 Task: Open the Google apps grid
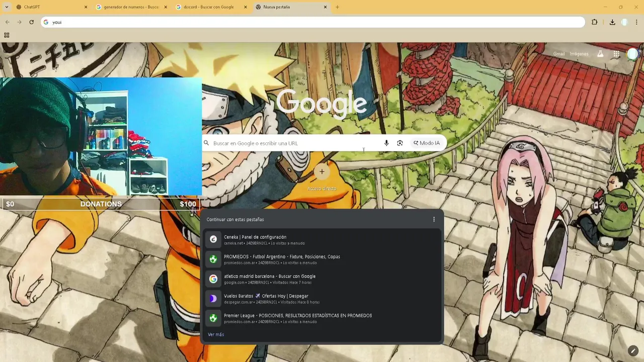click(x=616, y=54)
